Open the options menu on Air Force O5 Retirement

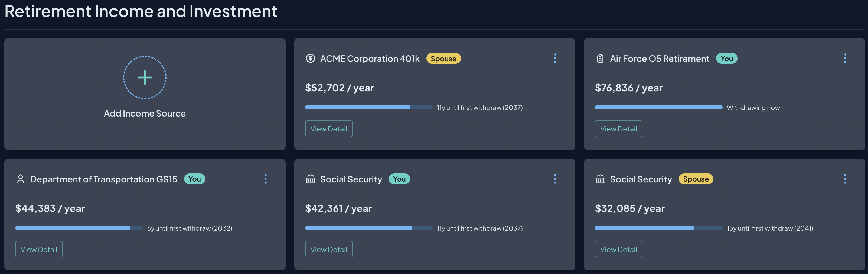pyautogui.click(x=845, y=58)
